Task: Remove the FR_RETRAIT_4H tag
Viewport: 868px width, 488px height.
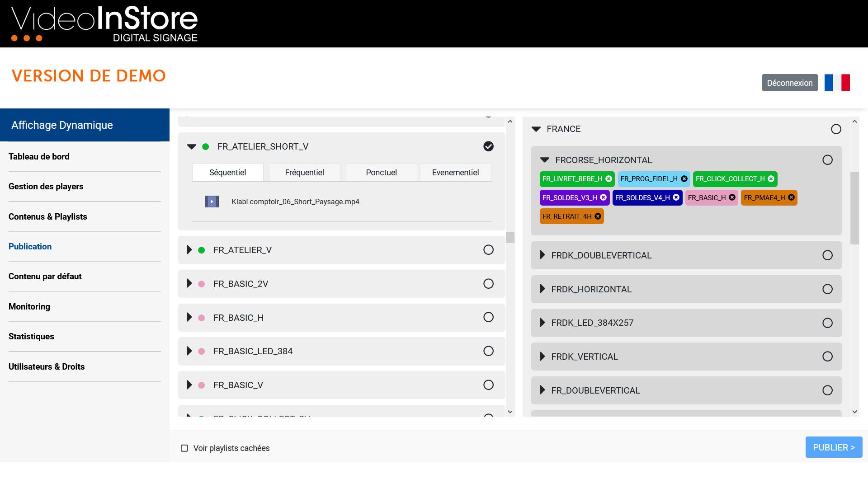Action: (x=598, y=216)
